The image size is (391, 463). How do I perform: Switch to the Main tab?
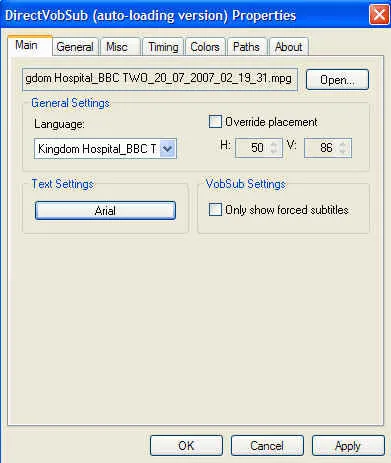pos(29,45)
